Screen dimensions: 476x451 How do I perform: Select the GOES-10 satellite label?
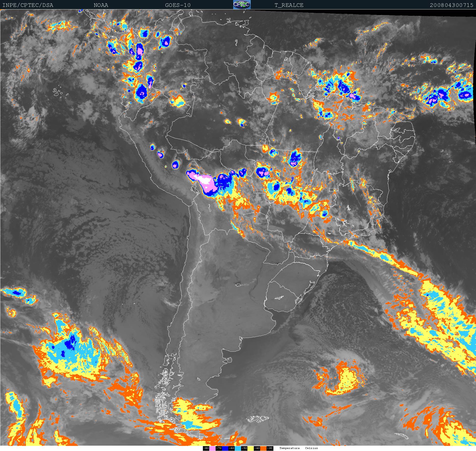pos(178,5)
